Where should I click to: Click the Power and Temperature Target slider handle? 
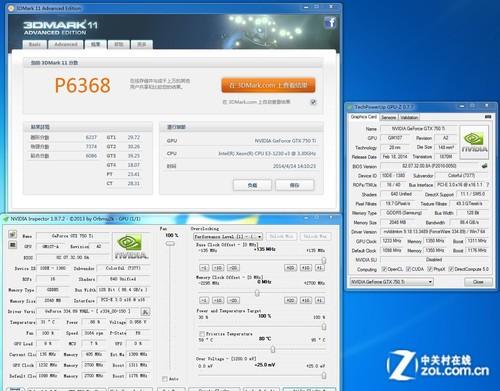(323, 327)
